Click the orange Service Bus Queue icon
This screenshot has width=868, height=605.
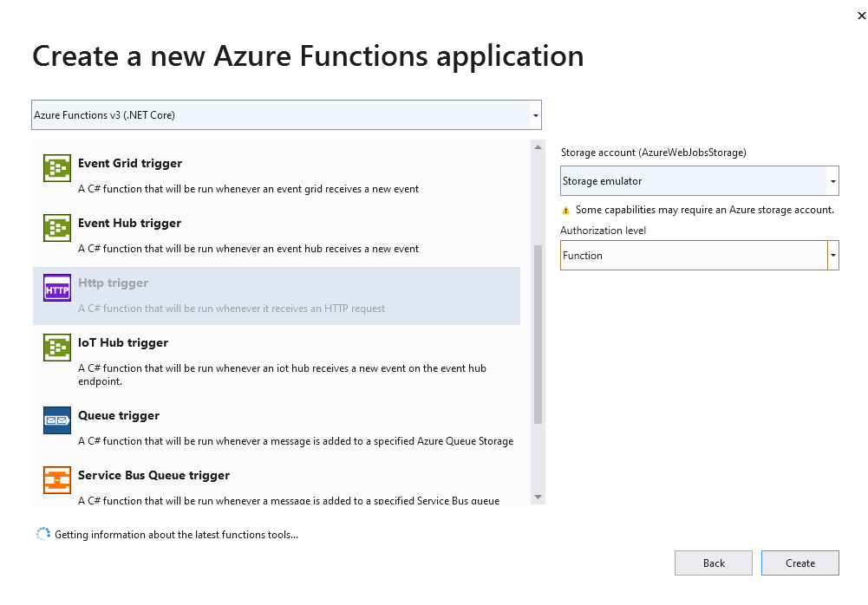(56, 480)
